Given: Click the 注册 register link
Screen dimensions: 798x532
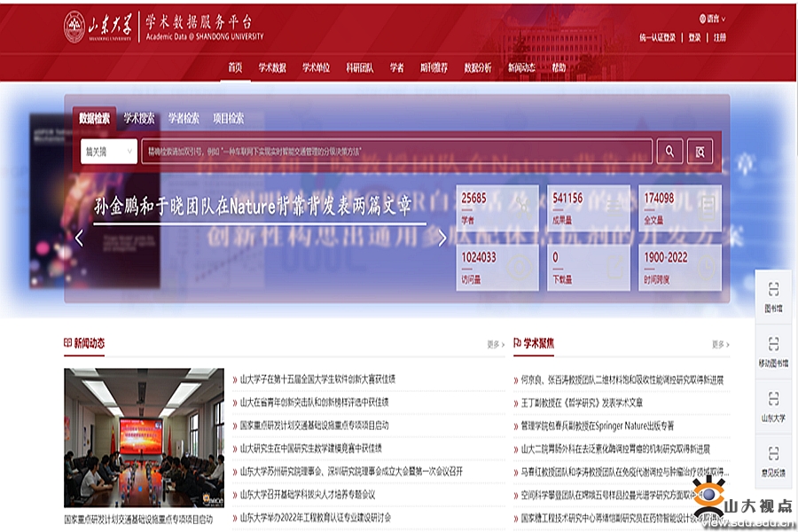Looking at the screenshot, I should point(720,37).
